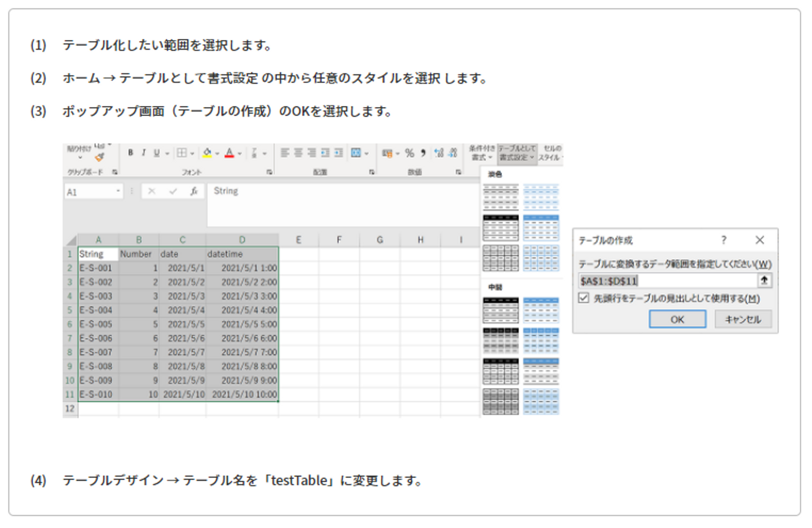Select the cell showing 2021/5/10 10:00
The image size is (812, 528).
pyautogui.click(x=242, y=394)
